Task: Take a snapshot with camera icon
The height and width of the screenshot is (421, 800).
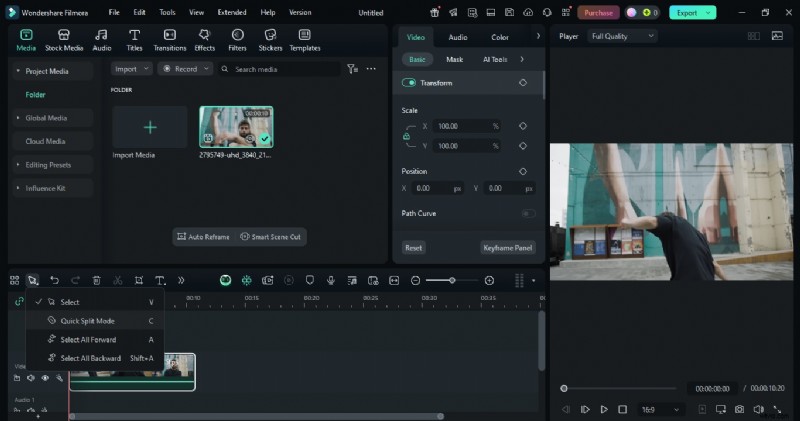Action: tap(739, 409)
